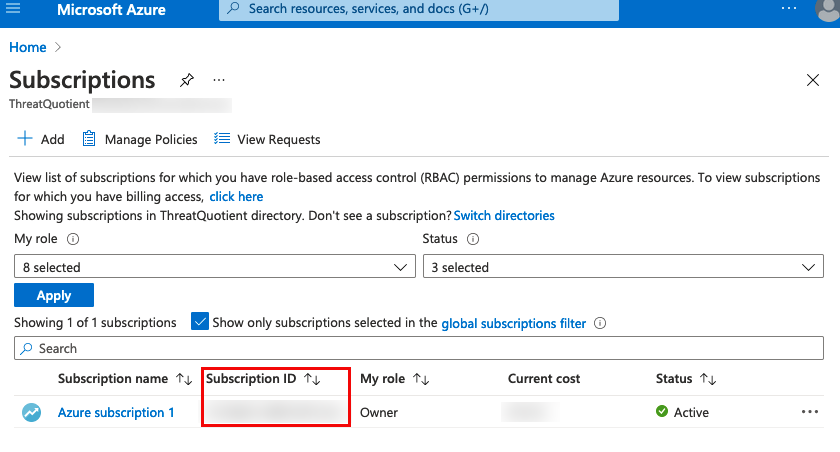Close the Subscriptions blade
The width and height of the screenshot is (840, 452).
[x=813, y=80]
